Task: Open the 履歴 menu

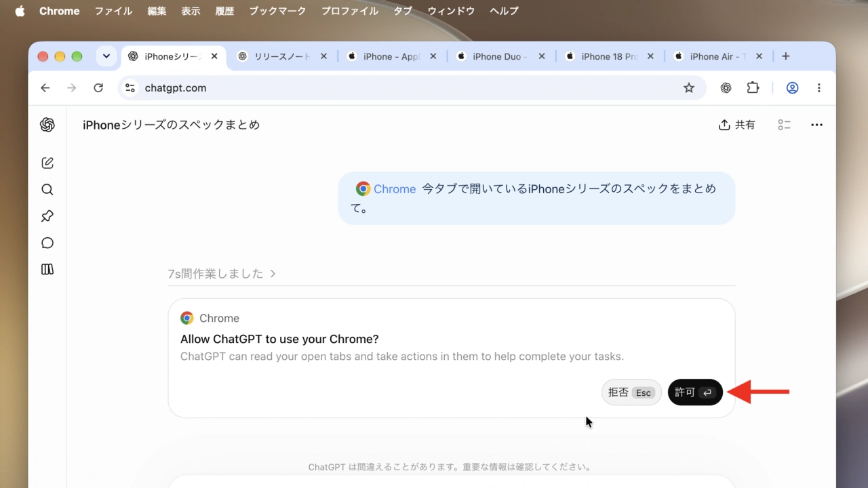Action: tap(224, 11)
